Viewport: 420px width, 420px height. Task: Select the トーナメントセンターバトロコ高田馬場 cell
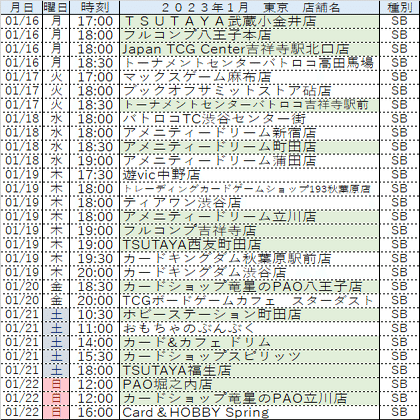(x=249, y=63)
